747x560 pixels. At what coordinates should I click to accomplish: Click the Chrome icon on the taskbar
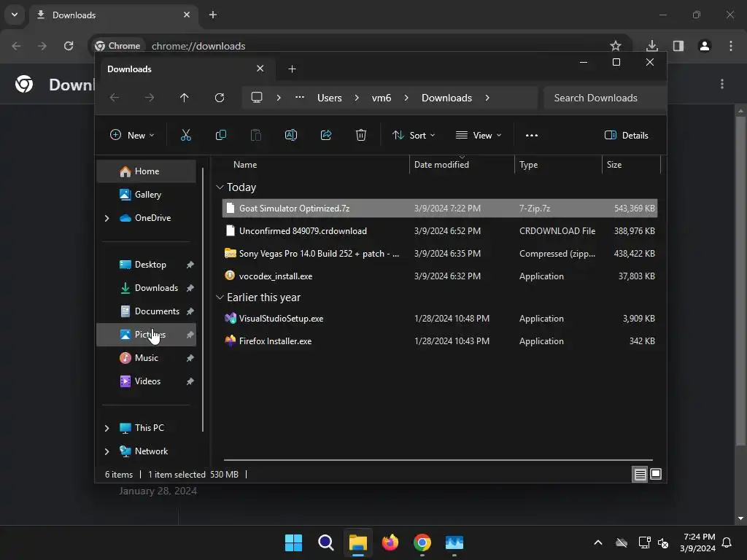[x=422, y=542]
